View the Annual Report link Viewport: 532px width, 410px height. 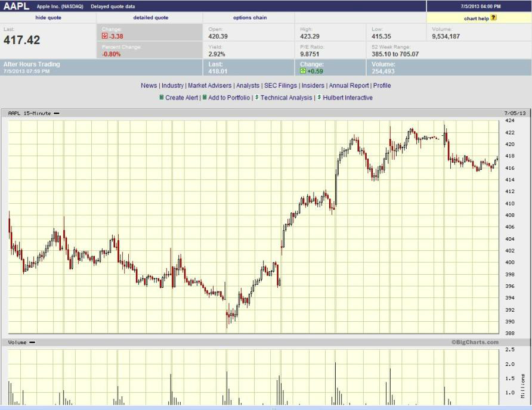pos(349,86)
